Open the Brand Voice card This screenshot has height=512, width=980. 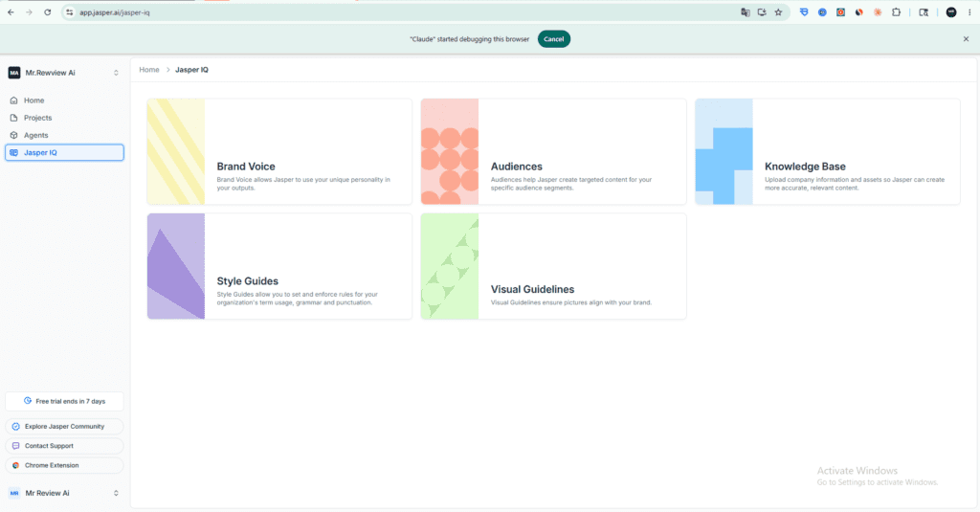tap(279, 151)
